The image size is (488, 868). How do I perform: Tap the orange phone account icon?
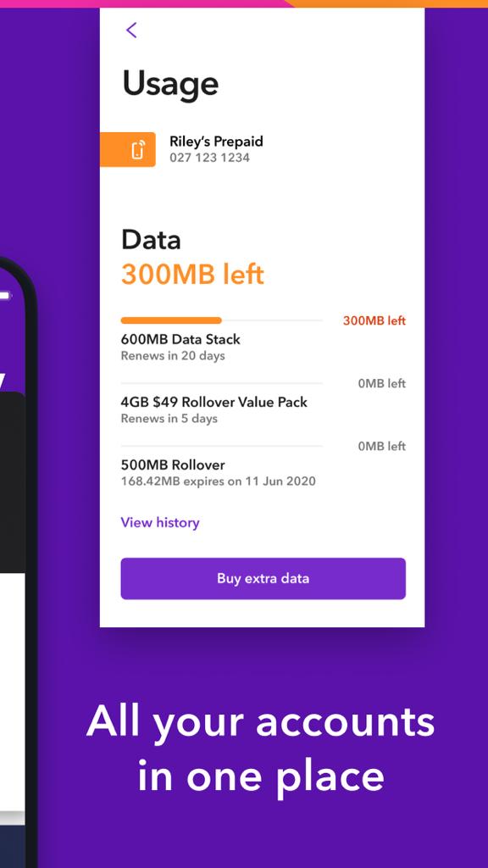[128, 149]
